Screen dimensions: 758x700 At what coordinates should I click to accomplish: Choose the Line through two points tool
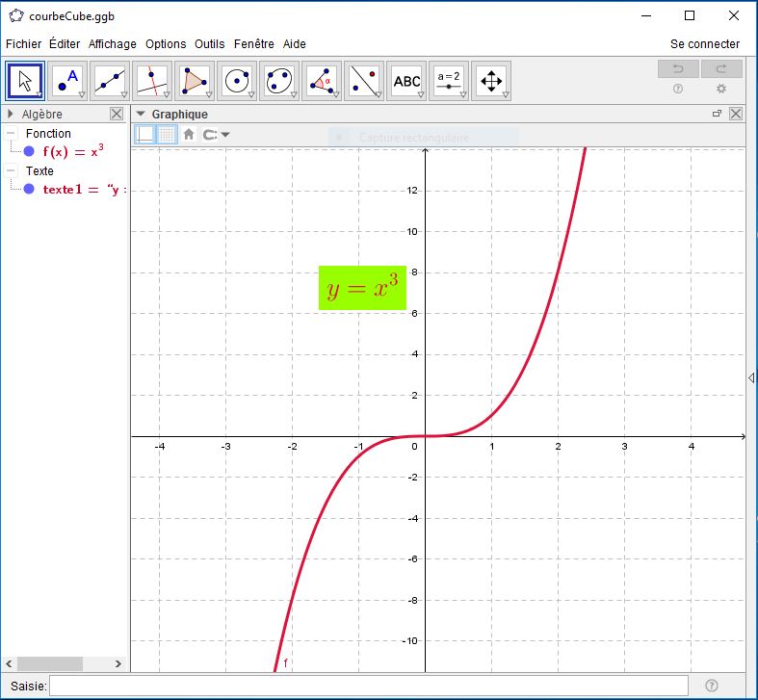pos(110,81)
